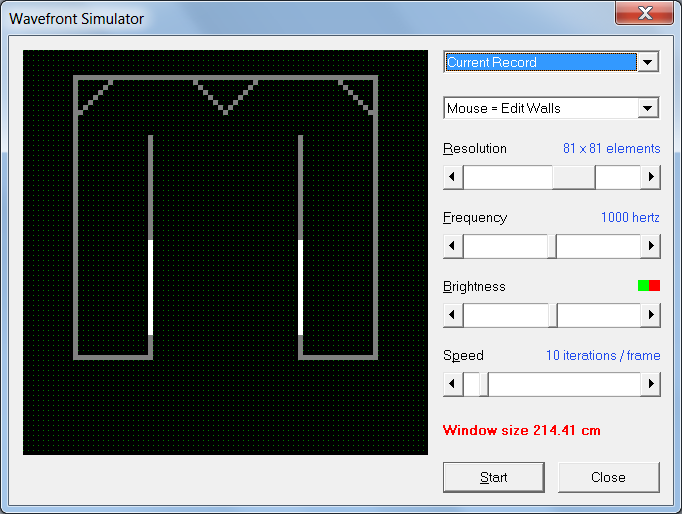This screenshot has width=682, height=514.
Task: Close the Wavefront Simulator window
Action: pos(645,13)
